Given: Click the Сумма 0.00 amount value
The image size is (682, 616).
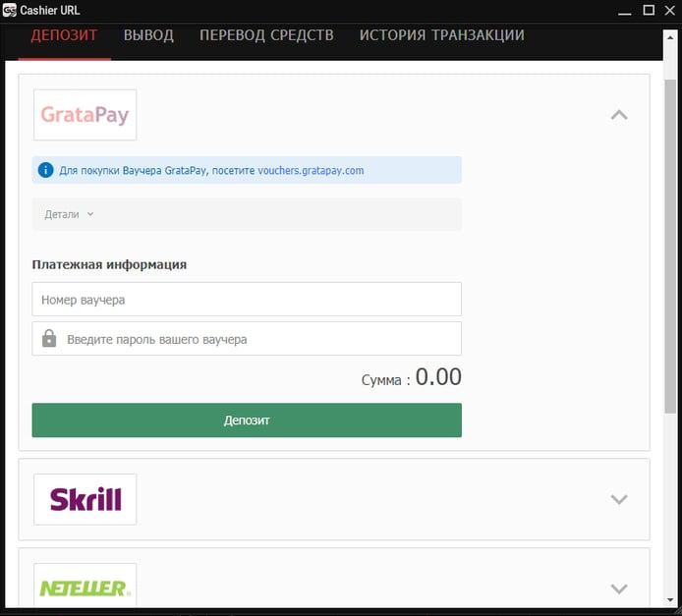Looking at the screenshot, I should coord(438,376).
